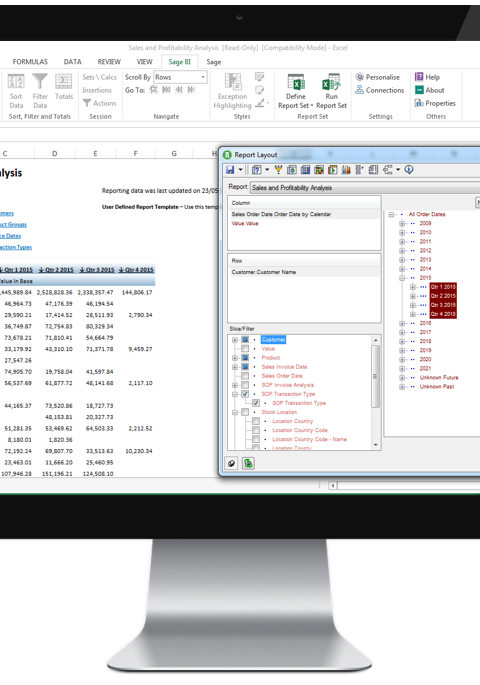Open the Save icon dropdown arrow
The width and height of the screenshot is (480, 685).
click(x=241, y=170)
